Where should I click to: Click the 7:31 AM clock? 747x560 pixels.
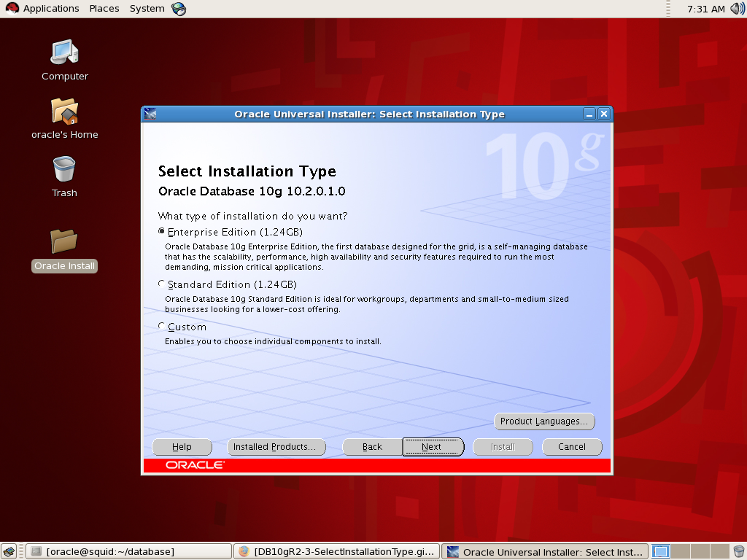click(x=706, y=9)
